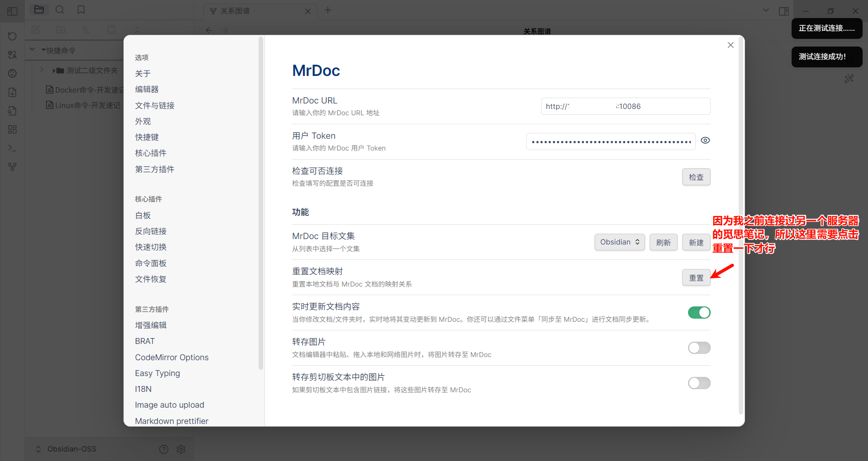This screenshot has width=868, height=461.
Task: Click the 新建 collection button
Action: (x=696, y=242)
